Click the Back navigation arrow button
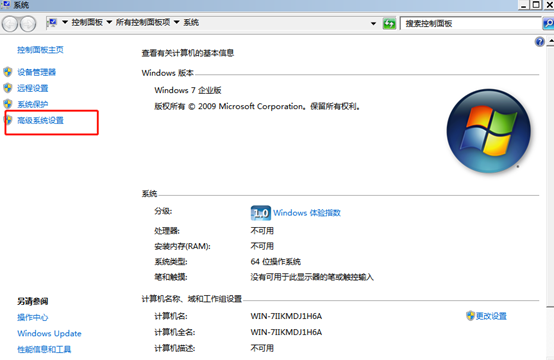The width and height of the screenshot is (554, 360). 10,24
